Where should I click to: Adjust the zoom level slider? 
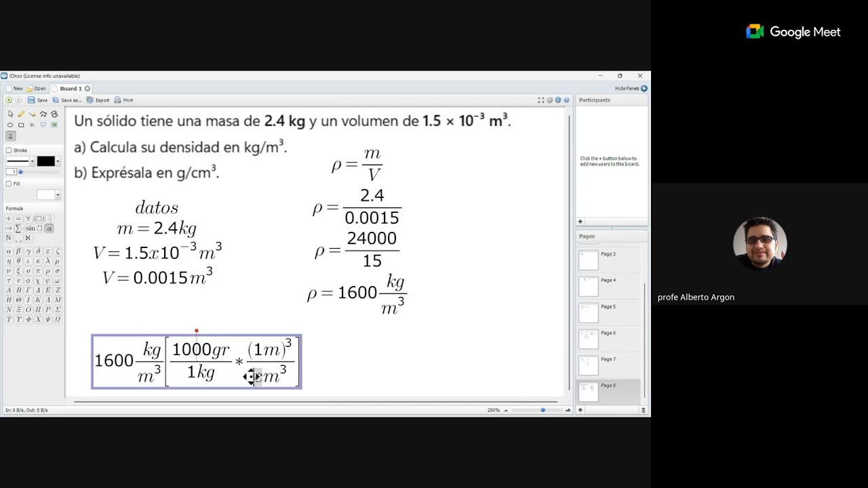coord(536,410)
